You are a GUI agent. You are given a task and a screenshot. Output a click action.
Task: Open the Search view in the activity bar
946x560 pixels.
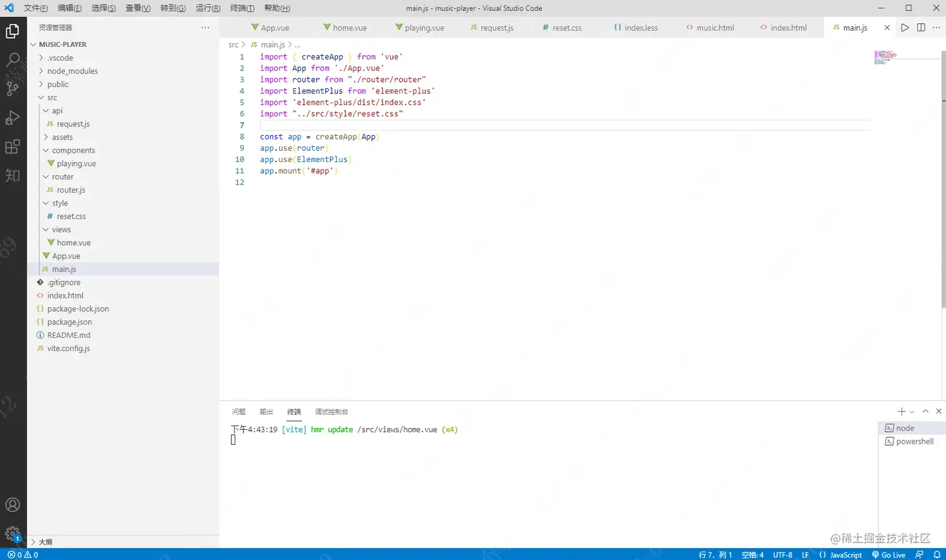pos(13,60)
